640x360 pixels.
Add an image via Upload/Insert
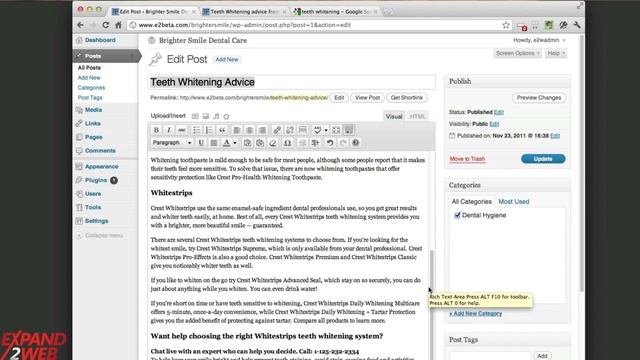[x=196, y=116]
